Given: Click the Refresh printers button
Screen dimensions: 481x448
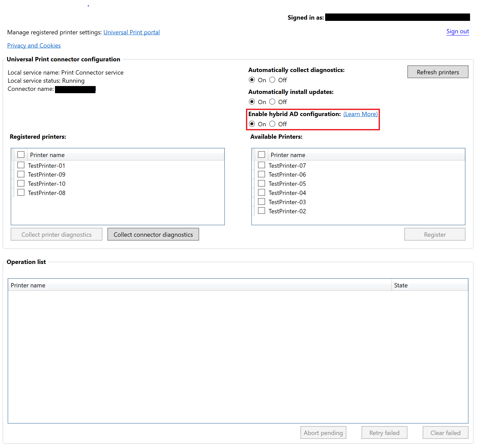Looking at the screenshot, I should click(438, 72).
